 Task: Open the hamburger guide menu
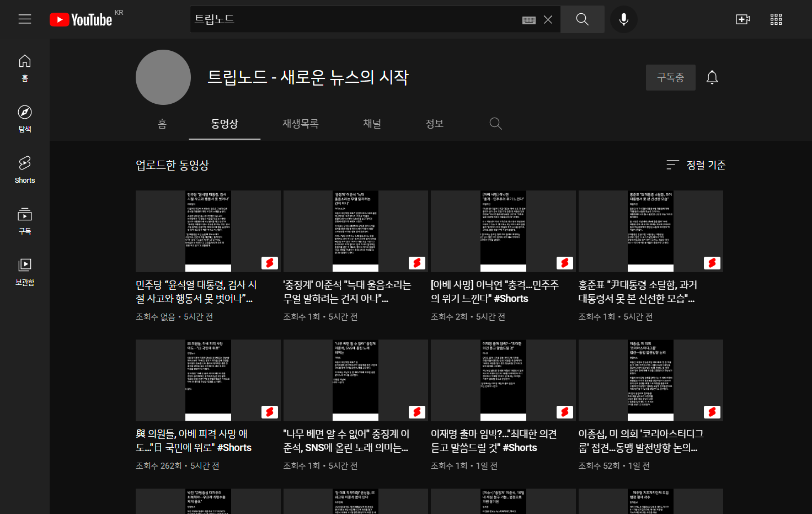click(x=25, y=19)
